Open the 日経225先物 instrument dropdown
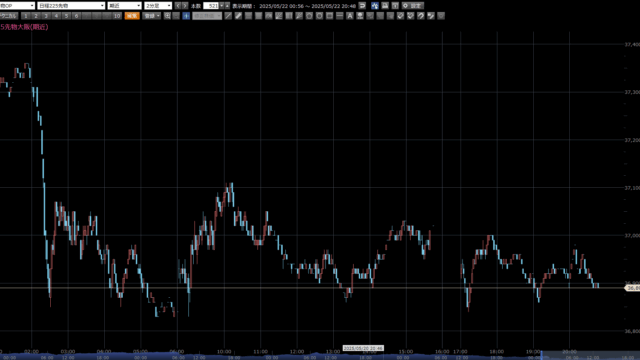This screenshot has width=640, height=360. click(71, 6)
